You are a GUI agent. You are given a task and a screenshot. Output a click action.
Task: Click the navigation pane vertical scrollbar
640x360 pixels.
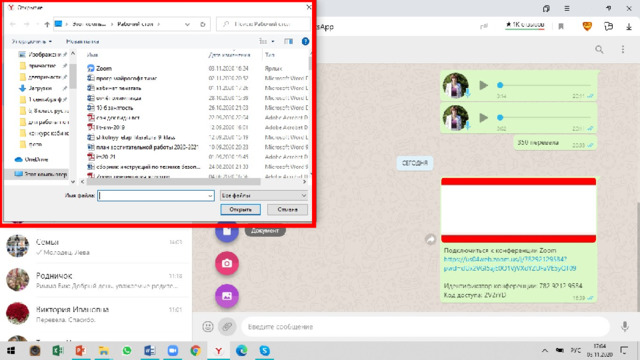[73, 76]
